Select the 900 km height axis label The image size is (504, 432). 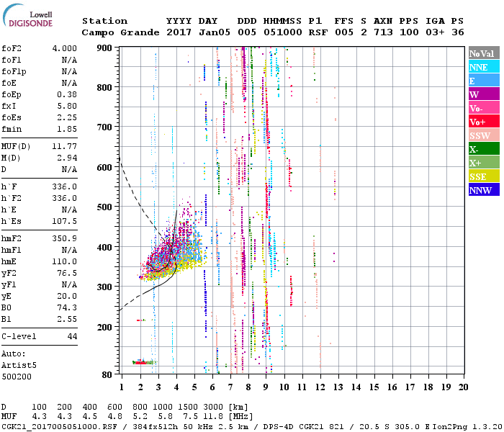click(105, 48)
